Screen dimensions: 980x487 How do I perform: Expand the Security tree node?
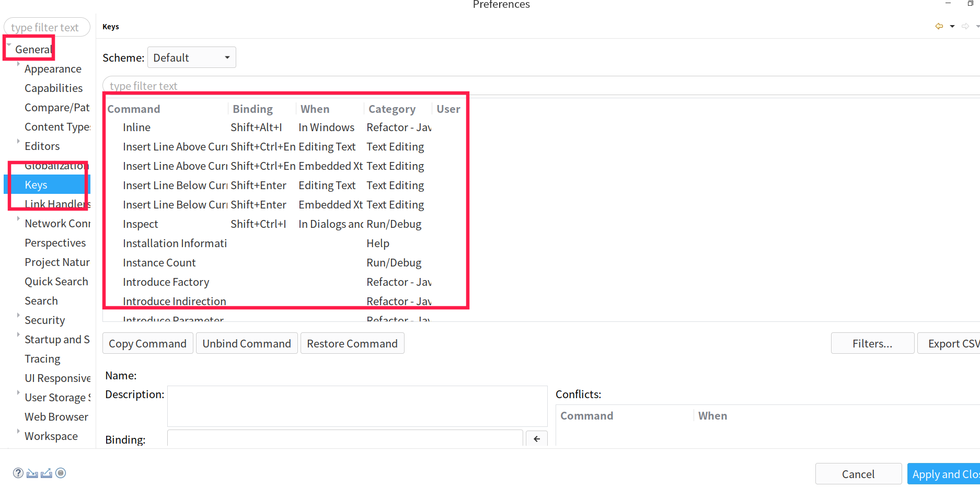(18, 316)
